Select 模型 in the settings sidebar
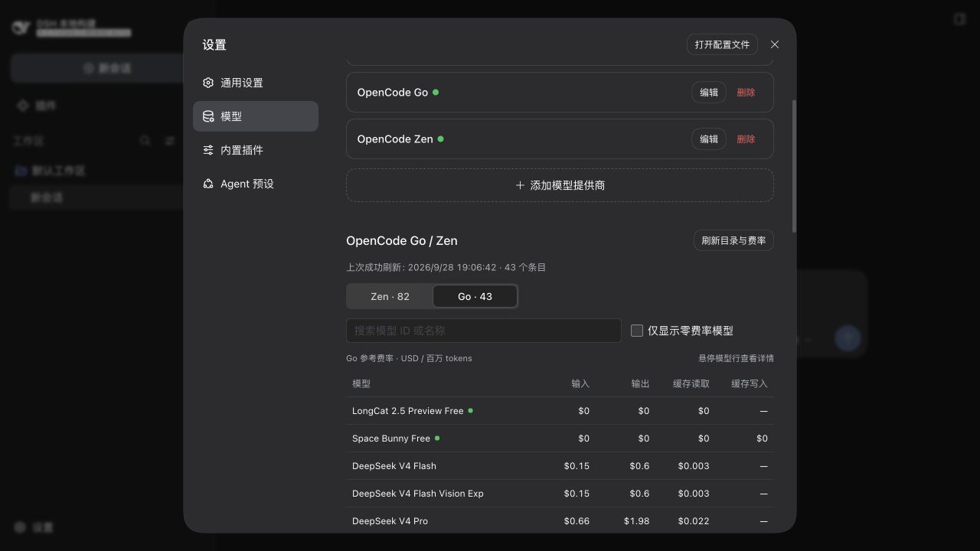The image size is (980, 551). pos(256,116)
